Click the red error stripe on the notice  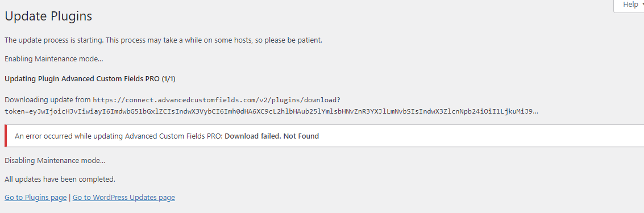coord(5,136)
